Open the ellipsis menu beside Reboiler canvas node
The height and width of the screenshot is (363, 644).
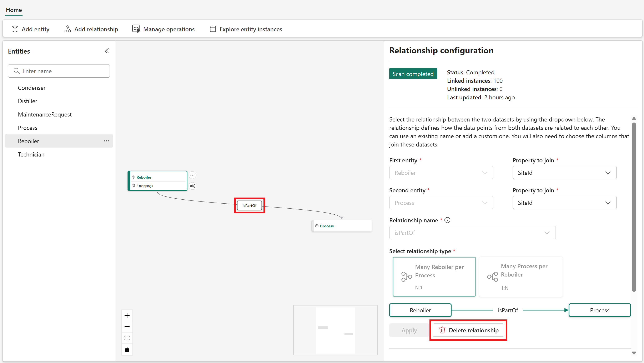click(x=192, y=175)
